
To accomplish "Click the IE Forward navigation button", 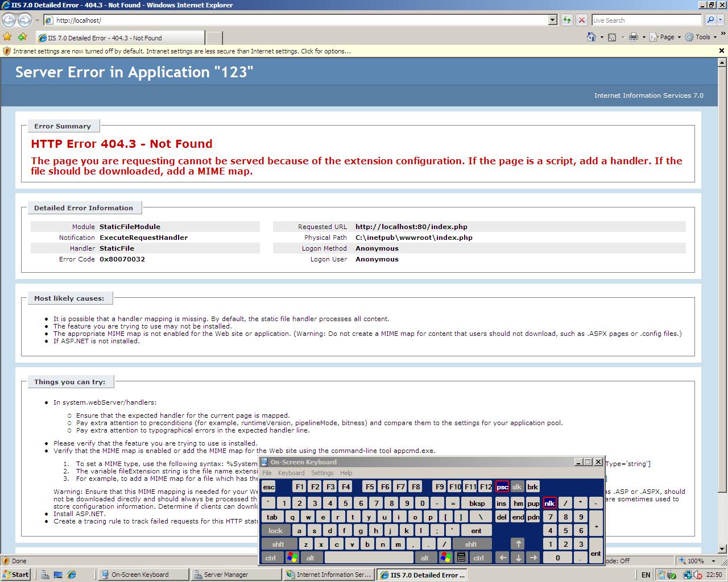I will pyautogui.click(x=24, y=20).
